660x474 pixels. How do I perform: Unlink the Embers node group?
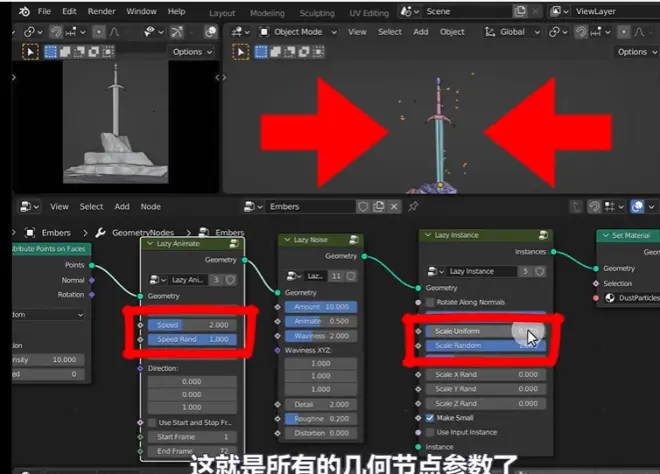(394, 206)
